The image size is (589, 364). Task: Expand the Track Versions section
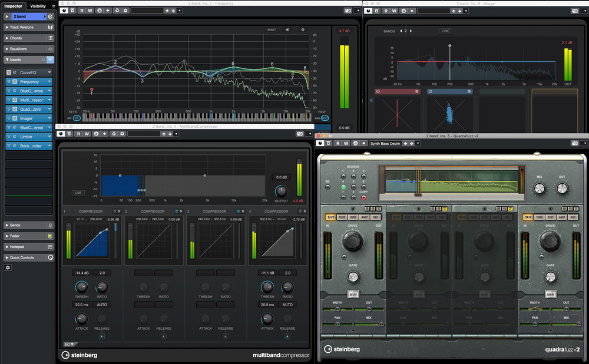pyautogui.click(x=29, y=28)
